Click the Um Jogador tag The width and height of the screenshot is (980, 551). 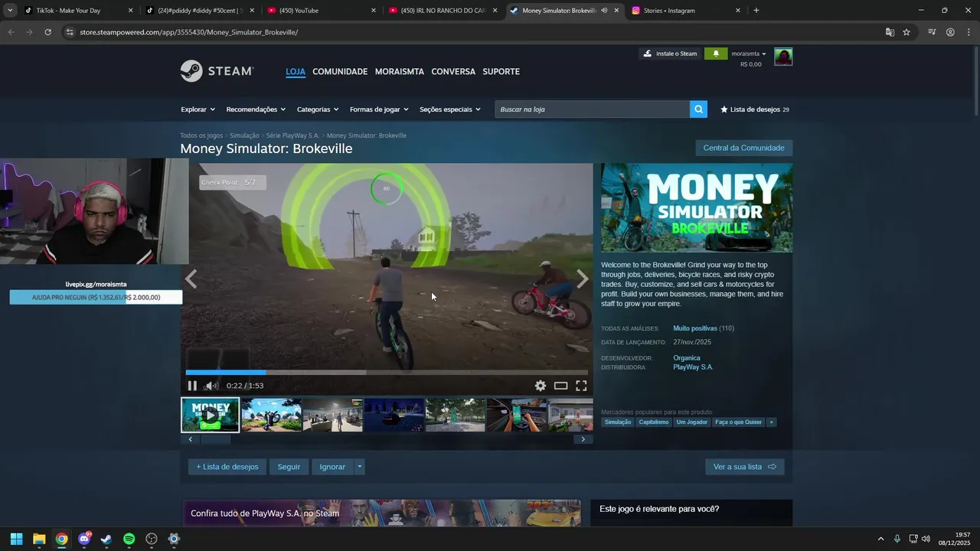point(692,422)
